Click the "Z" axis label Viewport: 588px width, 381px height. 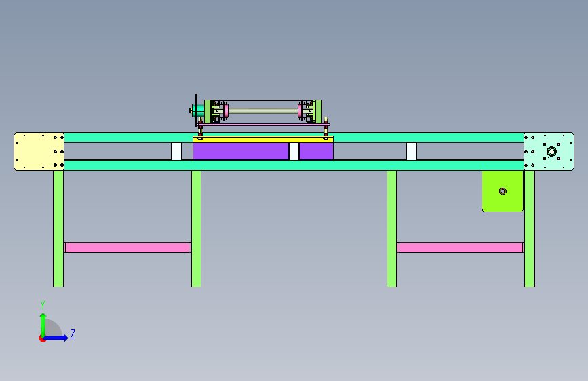73,334
